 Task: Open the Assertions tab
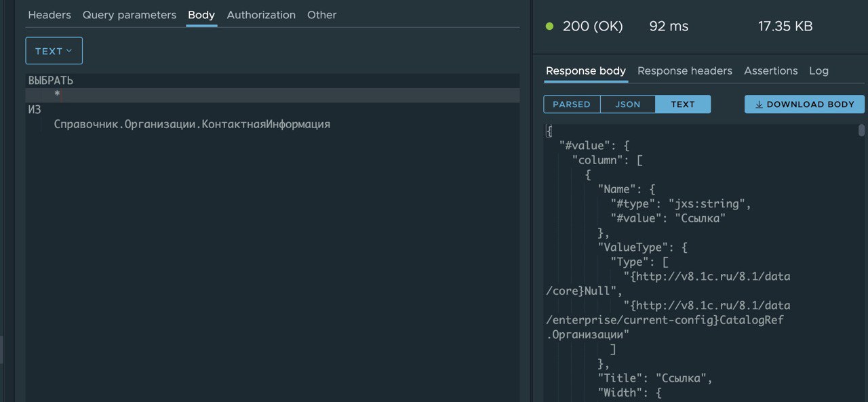(x=771, y=71)
